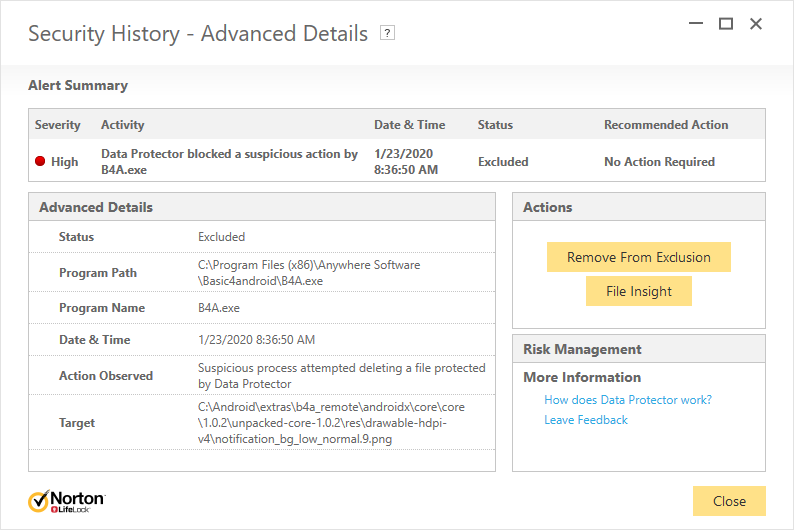Click the Advanced Details panel header
The height and width of the screenshot is (530, 794).
[262, 207]
